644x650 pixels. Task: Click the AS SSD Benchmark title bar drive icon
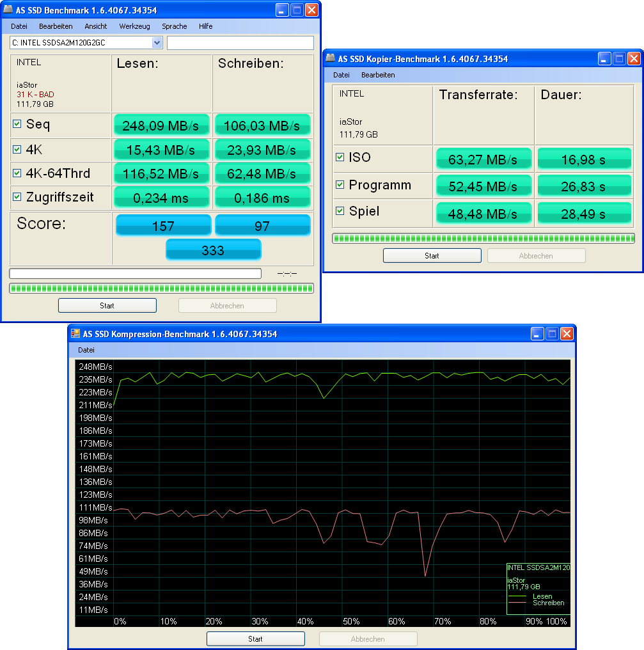pyautogui.click(x=10, y=10)
